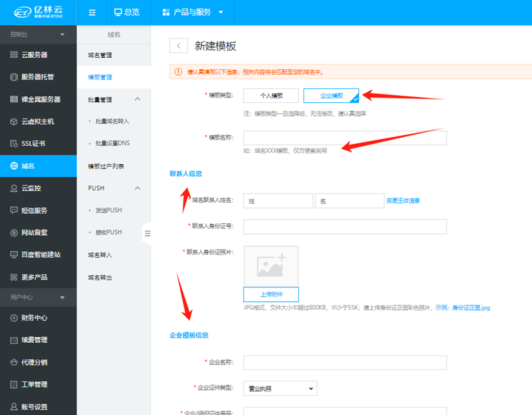The height and width of the screenshot is (415, 532).
Task: Click the 变更主体信息 link
Action: (x=403, y=201)
